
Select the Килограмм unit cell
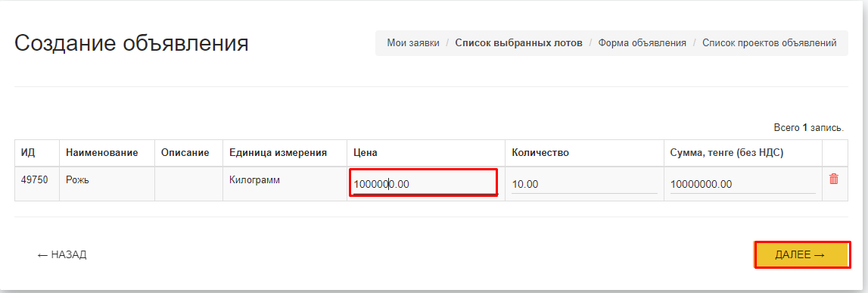[254, 180]
